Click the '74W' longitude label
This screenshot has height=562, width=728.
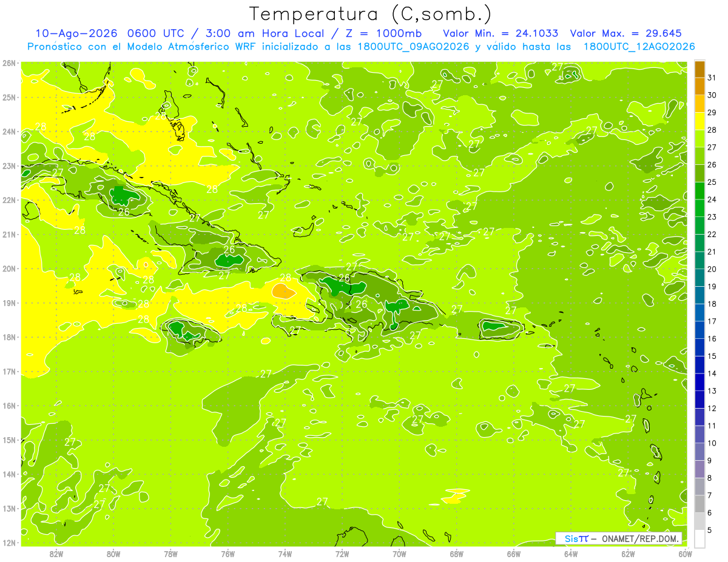point(285,554)
